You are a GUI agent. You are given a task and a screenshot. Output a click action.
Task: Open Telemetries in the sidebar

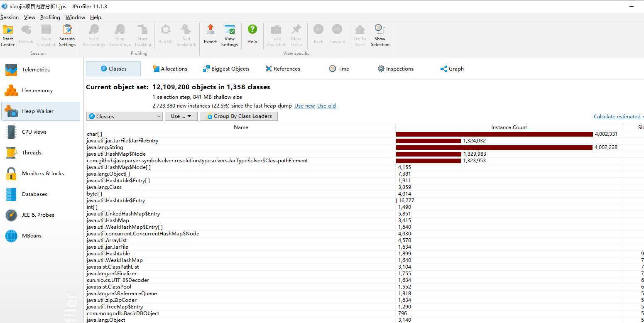41,70
